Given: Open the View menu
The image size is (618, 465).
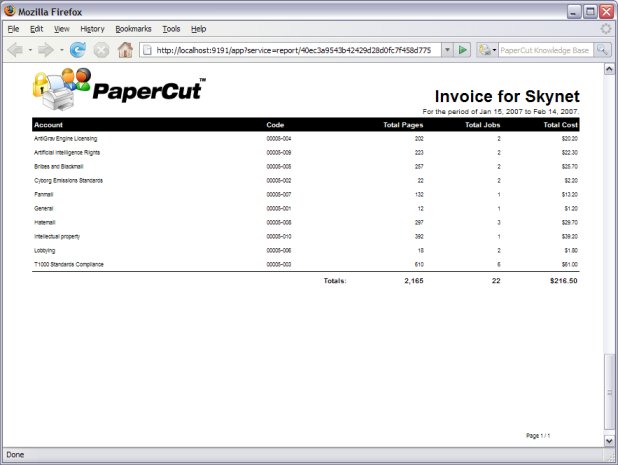Looking at the screenshot, I should pos(61,29).
